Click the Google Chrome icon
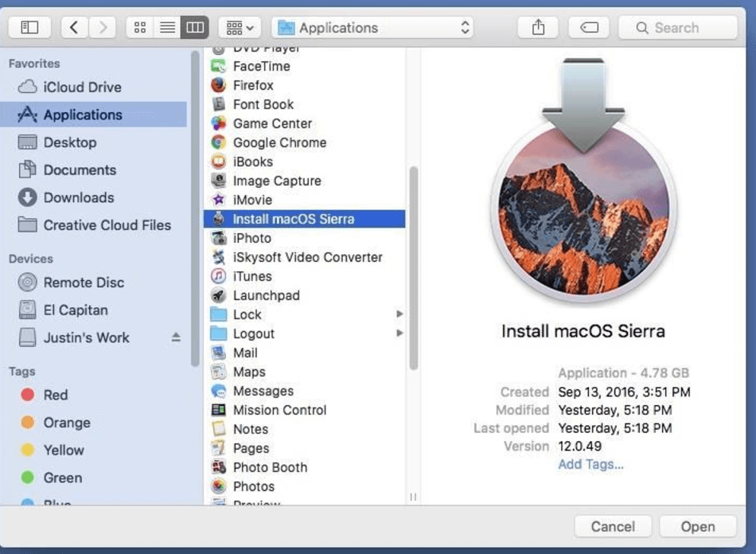The width and height of the screenshot is (756, 554). tap(217, 142)
